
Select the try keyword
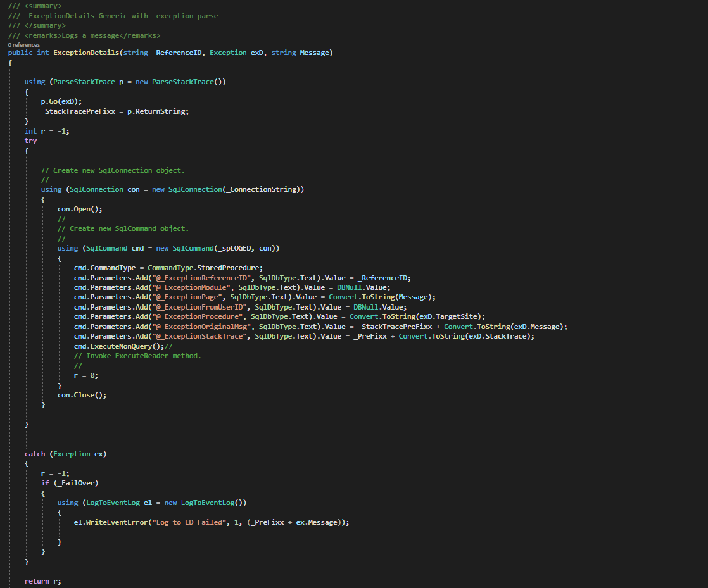[30, 141]
